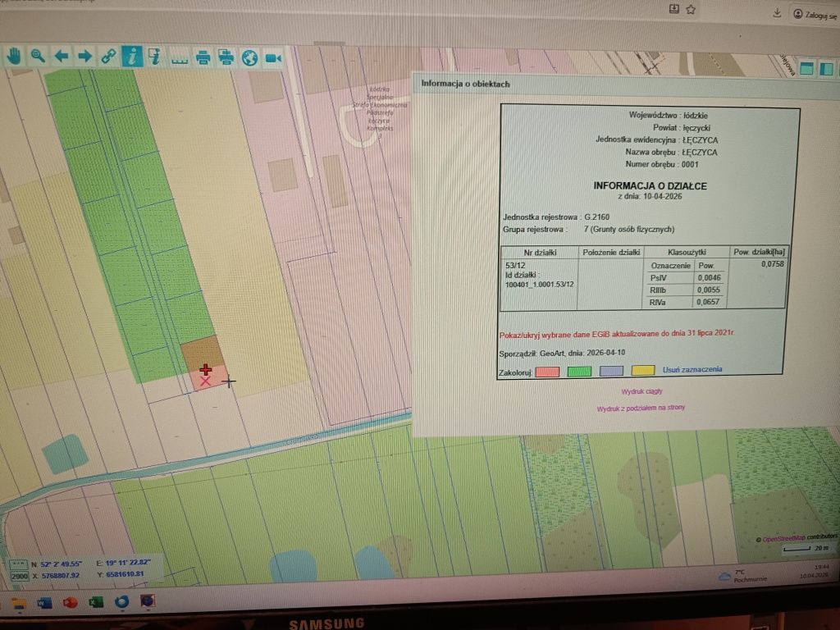
Task: Choose the measure ruler tool
Action: tap(180, 58)
